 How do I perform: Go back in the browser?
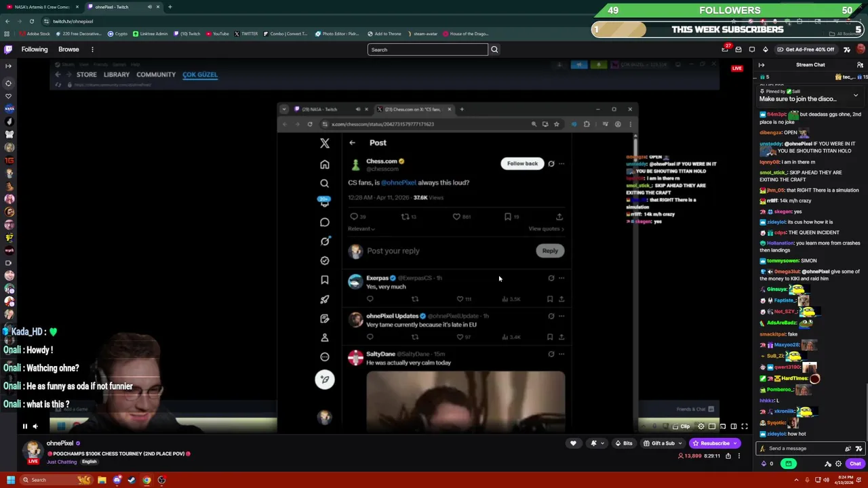coord(7,21)
